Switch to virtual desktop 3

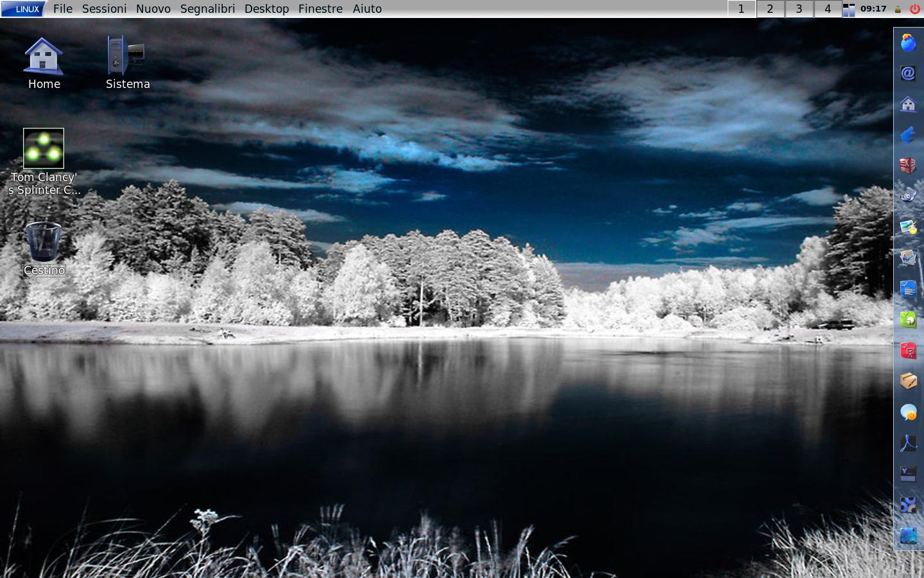tap(799, 9)
